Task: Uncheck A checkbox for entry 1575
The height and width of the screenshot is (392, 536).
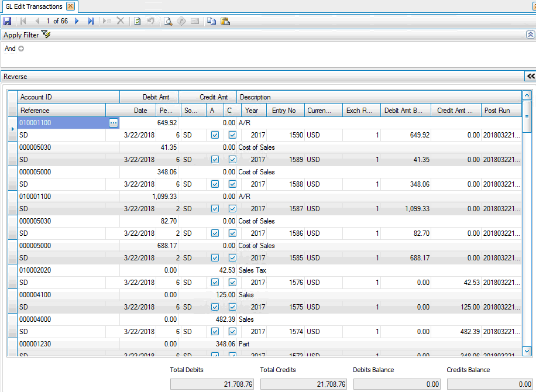Action: [x=215, y=307]
